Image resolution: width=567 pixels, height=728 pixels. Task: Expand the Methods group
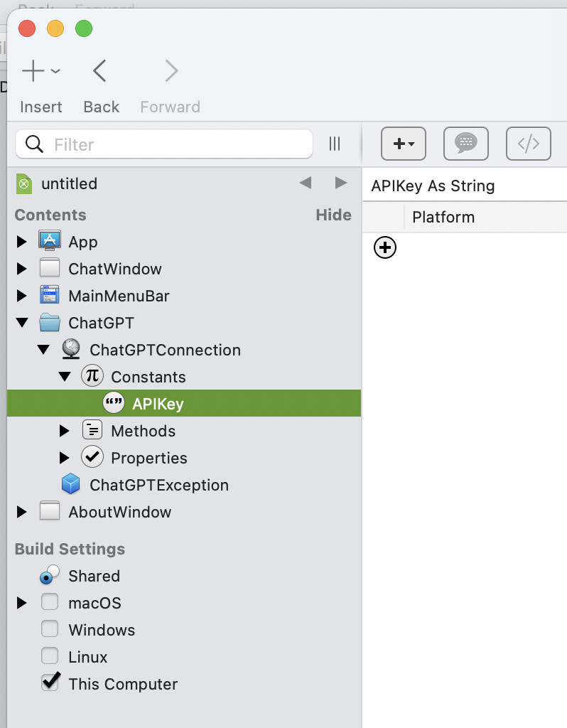click(64, 431)
